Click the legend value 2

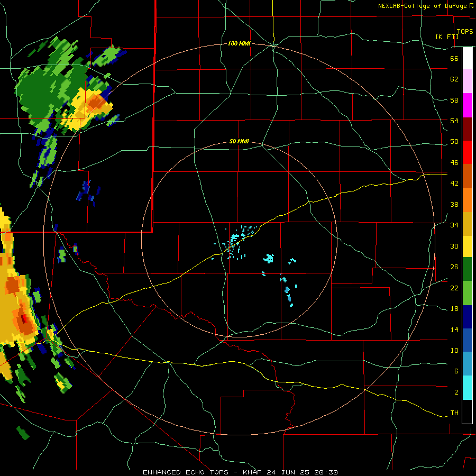[x=456, y=392]
